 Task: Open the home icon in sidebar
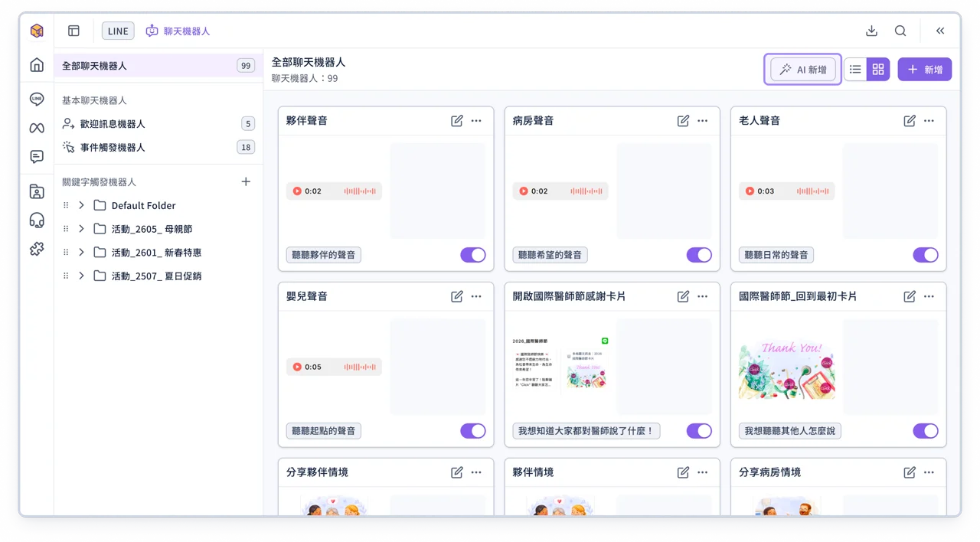[37, 65]
